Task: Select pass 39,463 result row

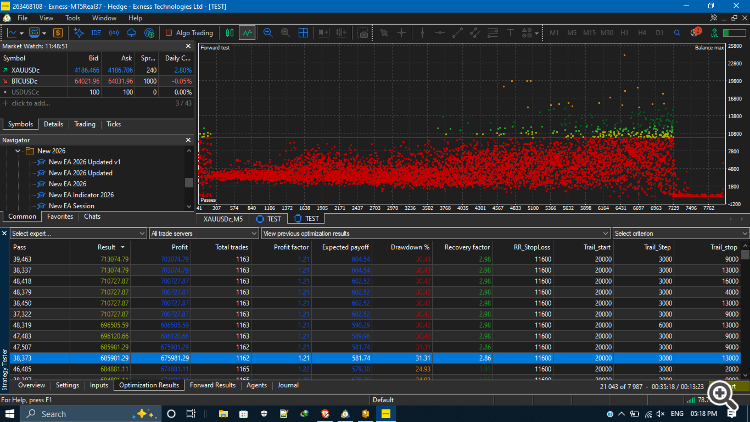Action: pos(375,259)
